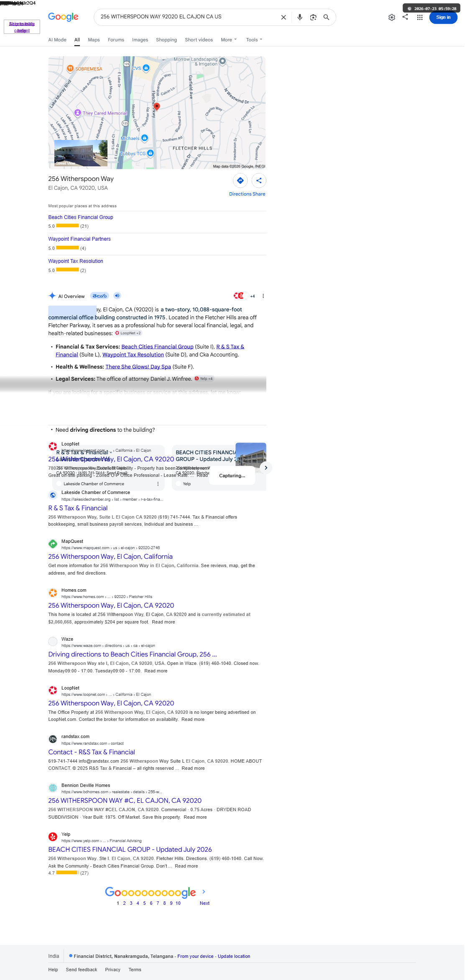This screenshot has width=470, height=980.
Task: Open search by image camera icon
Action: (313, 17)
